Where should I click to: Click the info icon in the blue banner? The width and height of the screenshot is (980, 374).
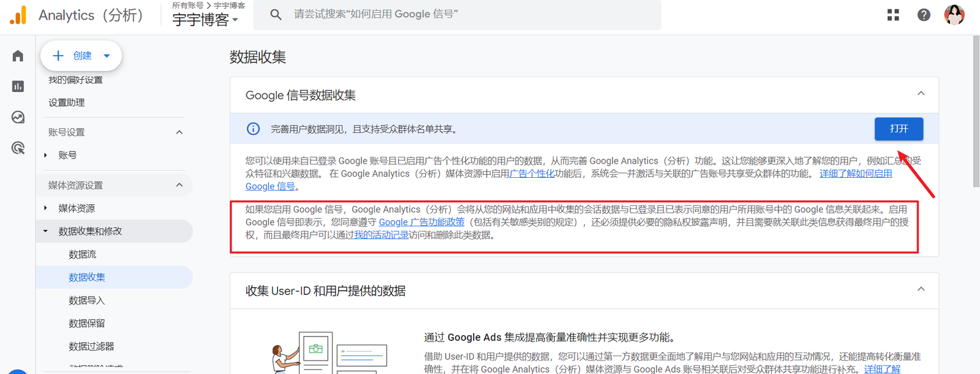tap(253, 129)
